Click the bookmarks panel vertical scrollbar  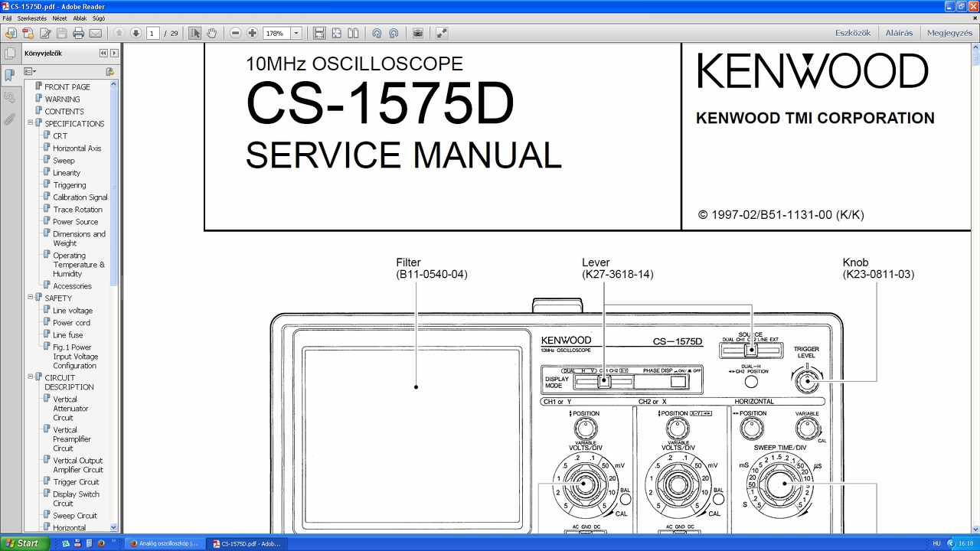(x=114, y=305)
